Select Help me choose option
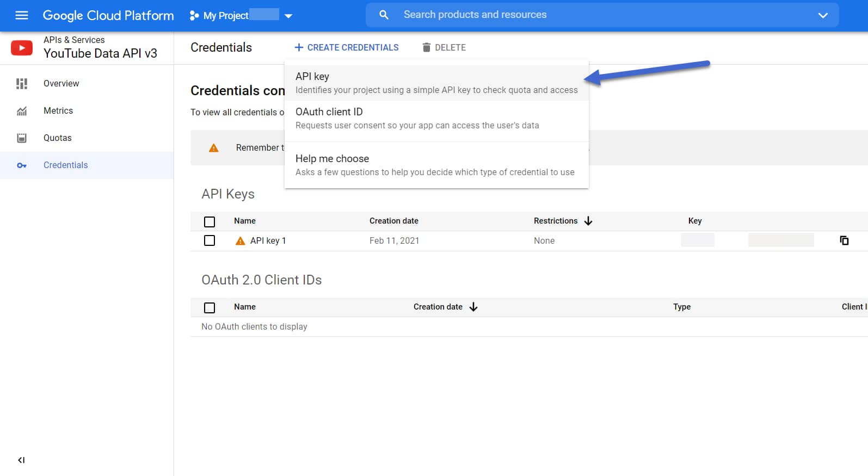 point(436,165)
